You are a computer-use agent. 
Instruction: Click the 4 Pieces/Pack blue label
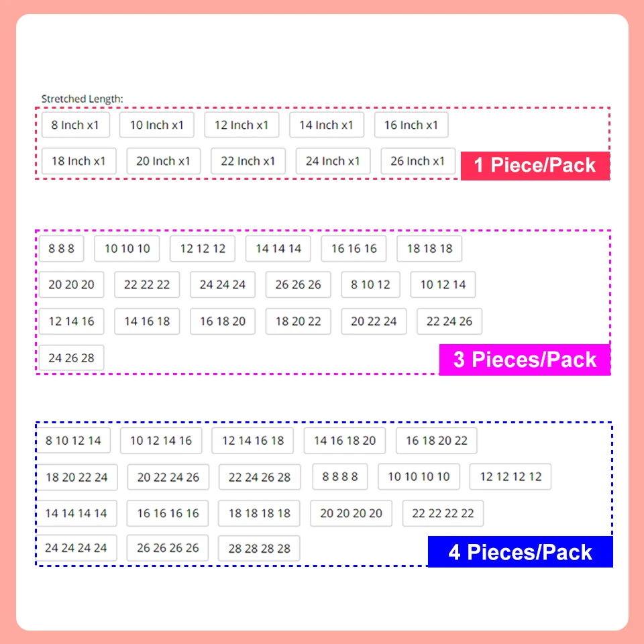(x=520, y=552)
